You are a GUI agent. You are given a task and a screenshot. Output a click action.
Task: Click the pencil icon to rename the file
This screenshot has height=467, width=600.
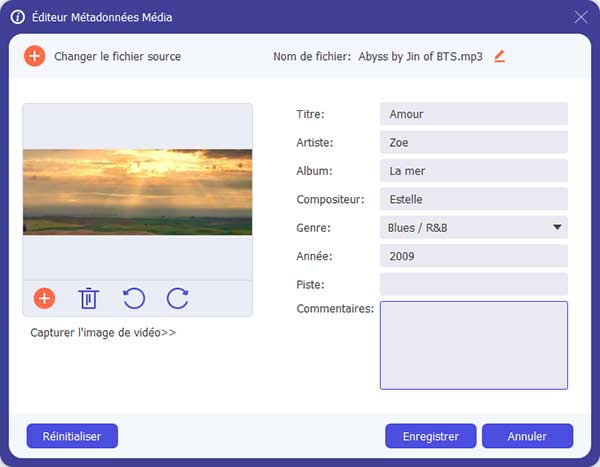click(499, 56)
